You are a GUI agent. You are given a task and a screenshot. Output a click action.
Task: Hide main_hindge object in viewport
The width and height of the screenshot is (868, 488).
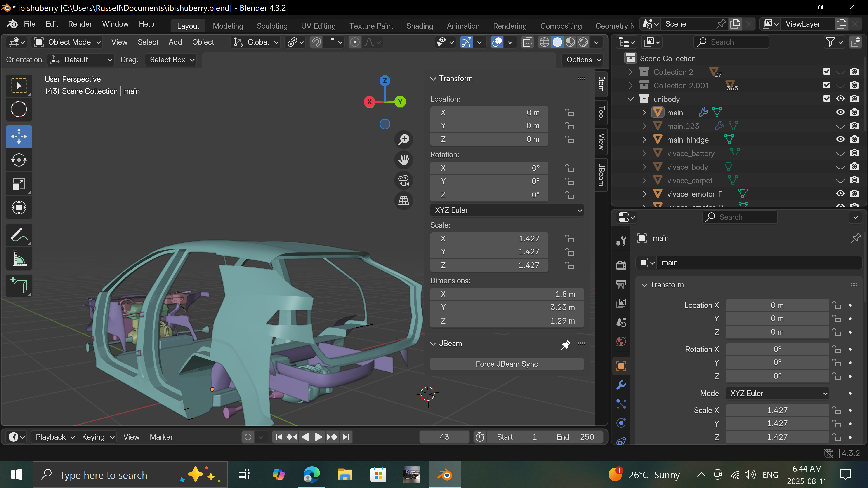pos(840,139)
